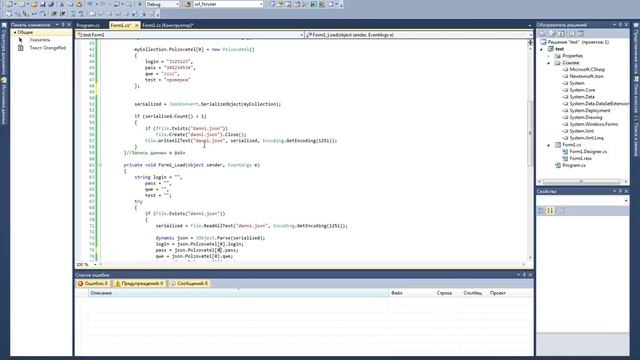
Task: Switch to Form1.cs [Конструктор] designer tab
Action: coord(167,25)
